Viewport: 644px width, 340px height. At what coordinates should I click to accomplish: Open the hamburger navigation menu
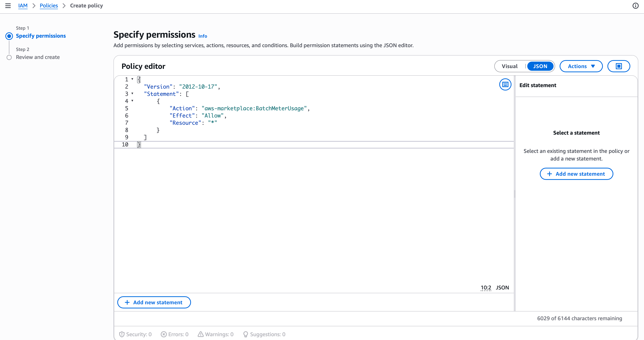(8, 6)
